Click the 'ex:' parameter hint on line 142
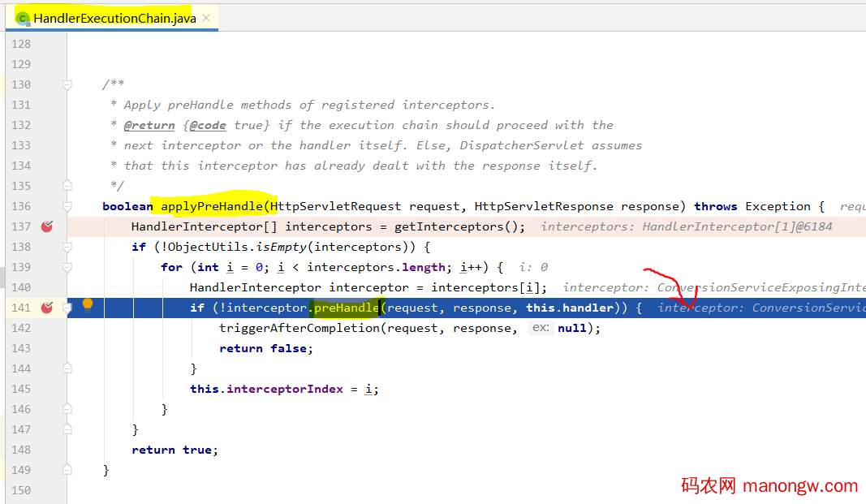Screen dimensions: 866x504 coord(541,328)
